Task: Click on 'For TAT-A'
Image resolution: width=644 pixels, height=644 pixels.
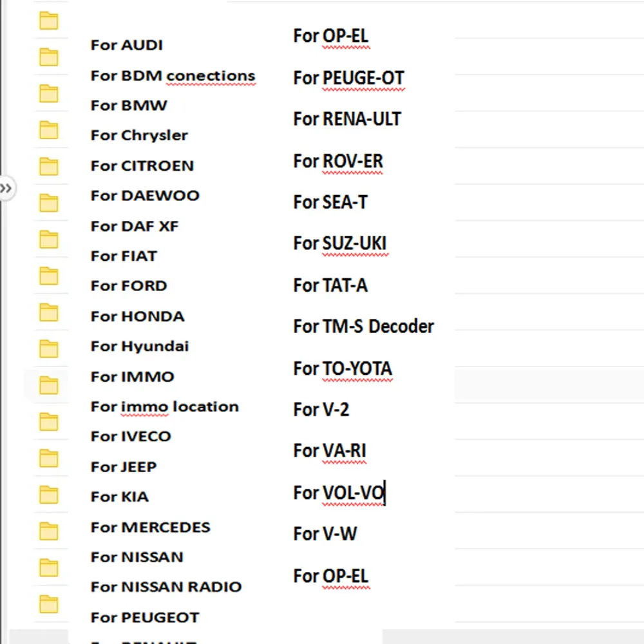Action: [x=330, y=285]
